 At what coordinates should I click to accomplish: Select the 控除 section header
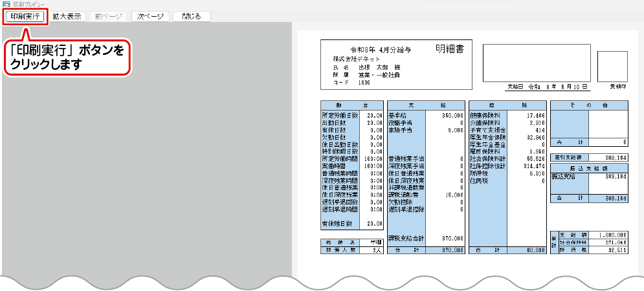[507, 105]
